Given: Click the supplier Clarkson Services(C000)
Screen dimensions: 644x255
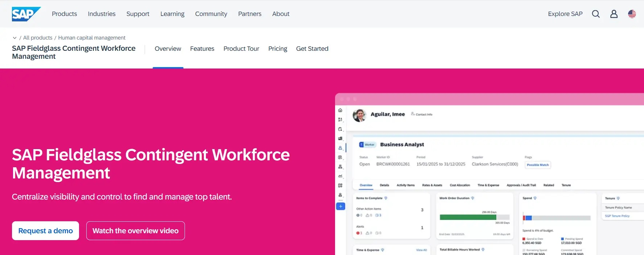Looking at the screenshot, I should click(495, 164).
